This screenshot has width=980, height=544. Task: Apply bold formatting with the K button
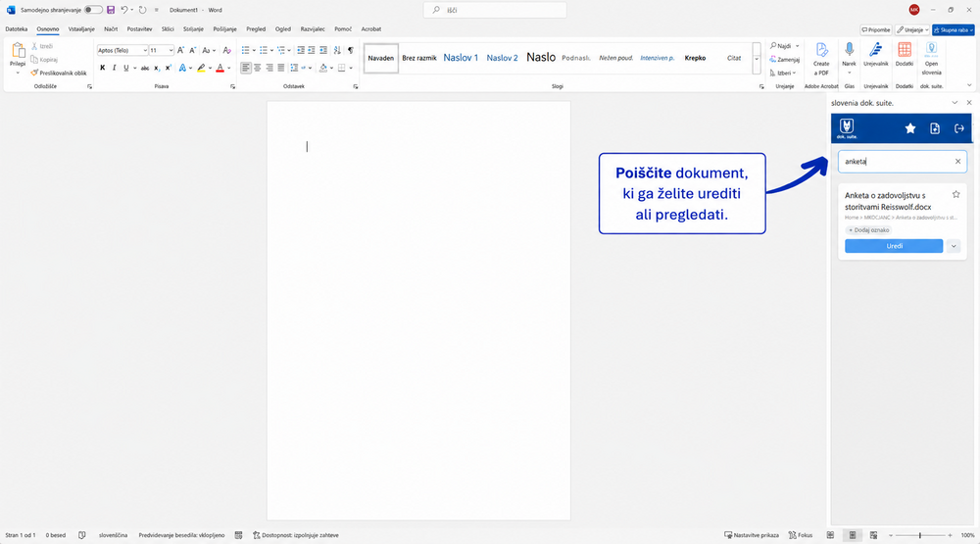pos(103,68)
